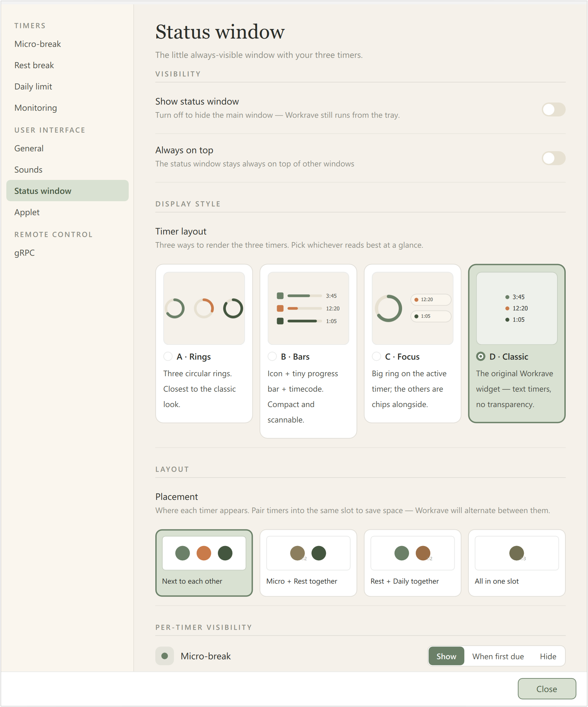
Task: Open the Monitoring settings page
Action: coord(68,108)
